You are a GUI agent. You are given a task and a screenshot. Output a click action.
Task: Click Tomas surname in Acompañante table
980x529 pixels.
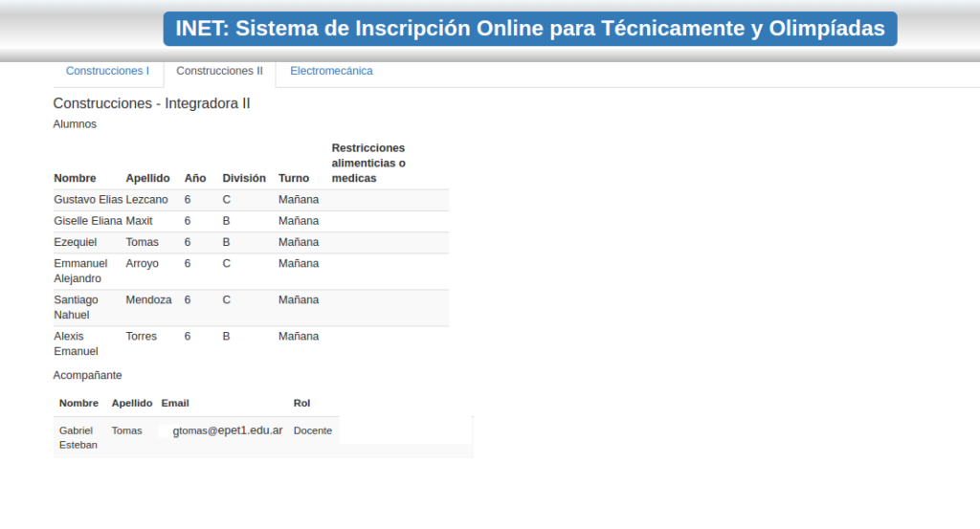[127, 430]
